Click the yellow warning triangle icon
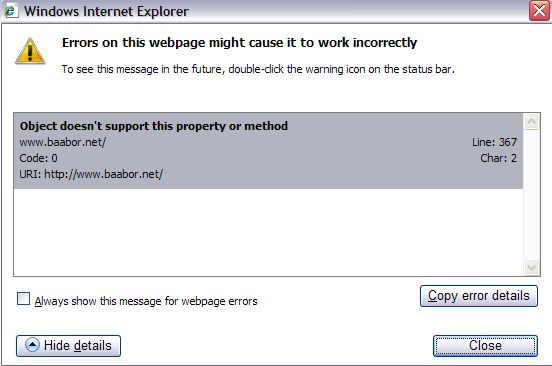Image resolution: width=552 pixels, height=366 pixels. click(x=30, y=51)
